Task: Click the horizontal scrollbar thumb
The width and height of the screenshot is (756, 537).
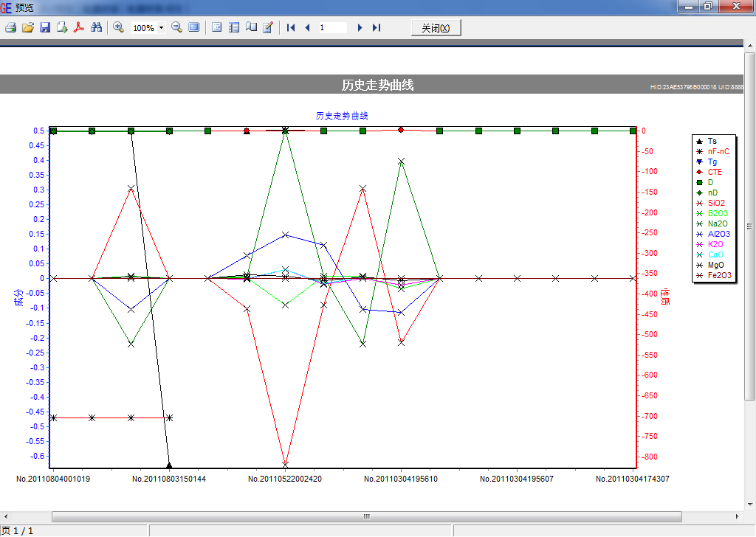Action: tap(366, 516)
